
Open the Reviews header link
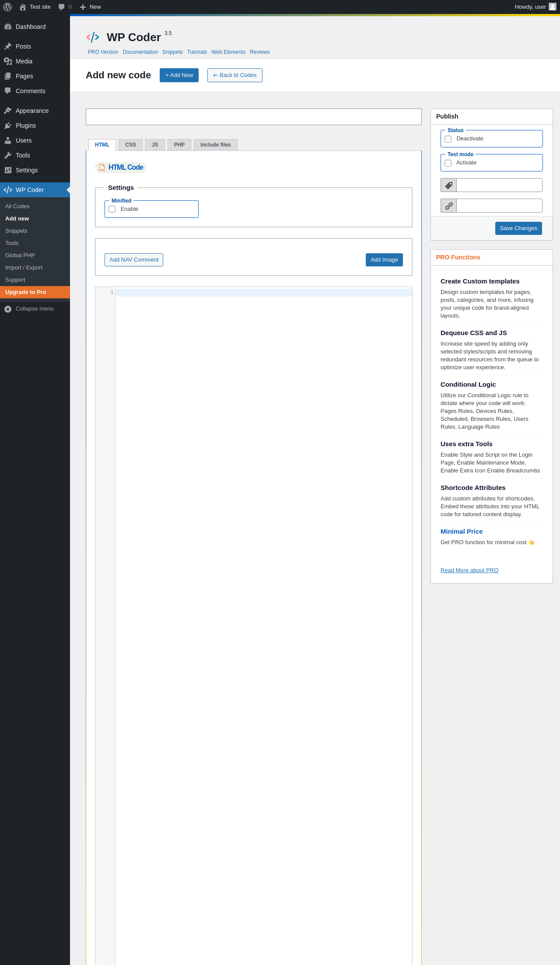259,52
